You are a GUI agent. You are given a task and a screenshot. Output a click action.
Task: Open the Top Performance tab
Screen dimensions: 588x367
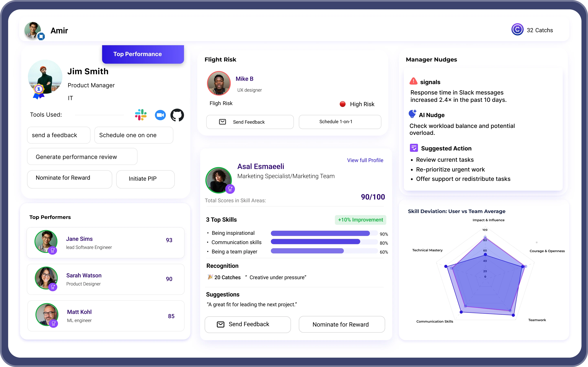143,54
